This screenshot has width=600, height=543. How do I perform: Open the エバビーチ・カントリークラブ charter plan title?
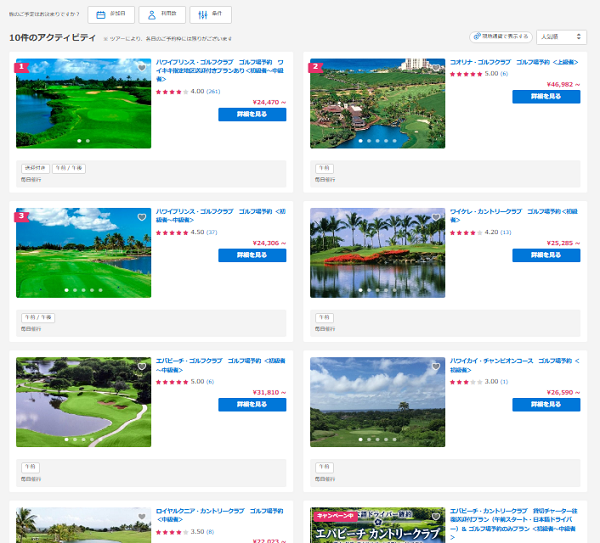point(514,524)
